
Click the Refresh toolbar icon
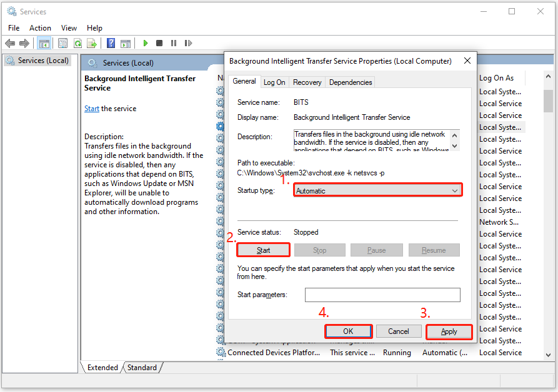(77, 43)
